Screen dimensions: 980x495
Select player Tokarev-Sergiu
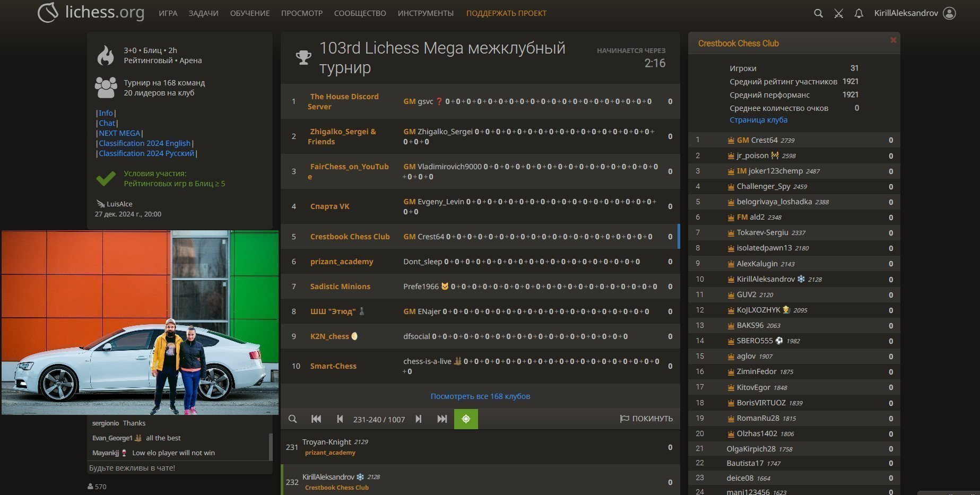pyautogui.click(x=794, y=232)
